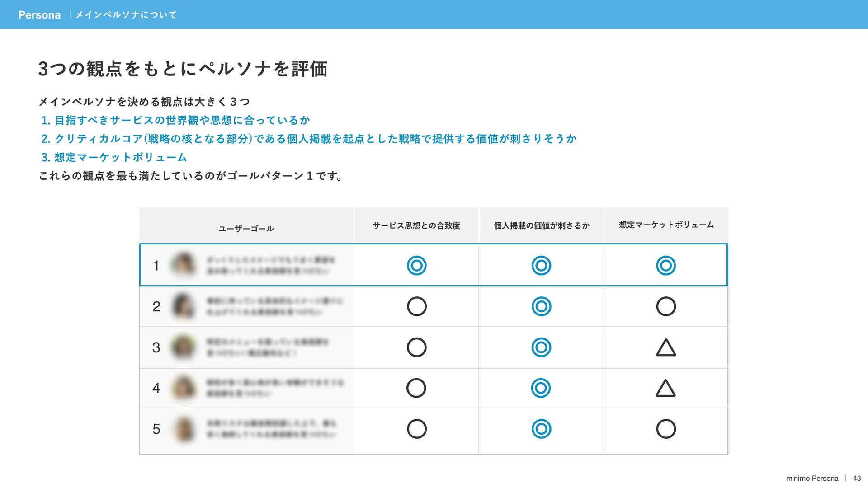Click メインペルソナについて in the header bar
This screenshot has height=488, width=868.
pos(126,15)
